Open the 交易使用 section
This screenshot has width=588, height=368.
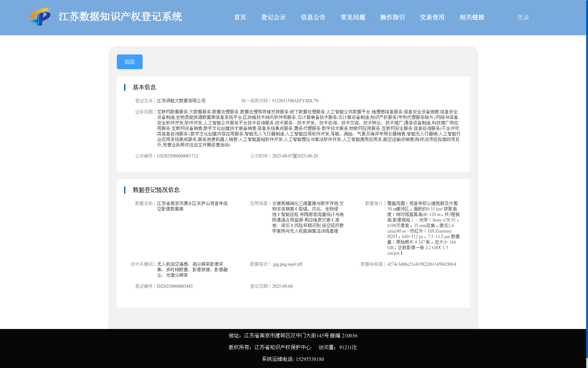coord(431,17)
